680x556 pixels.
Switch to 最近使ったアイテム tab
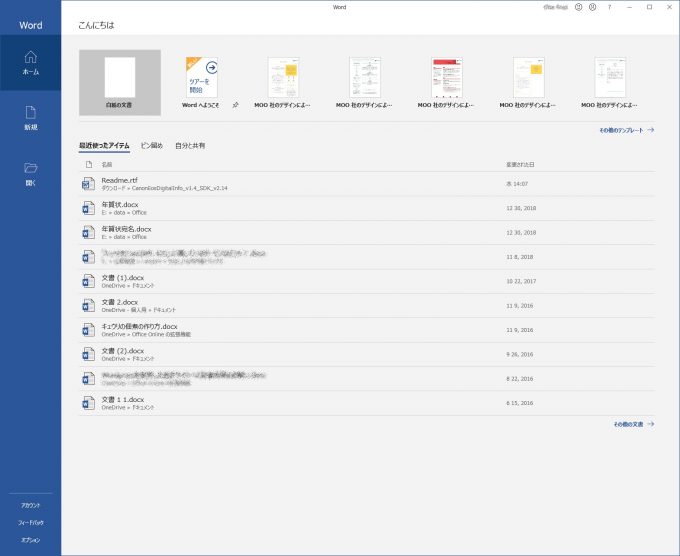click(104, 146)
